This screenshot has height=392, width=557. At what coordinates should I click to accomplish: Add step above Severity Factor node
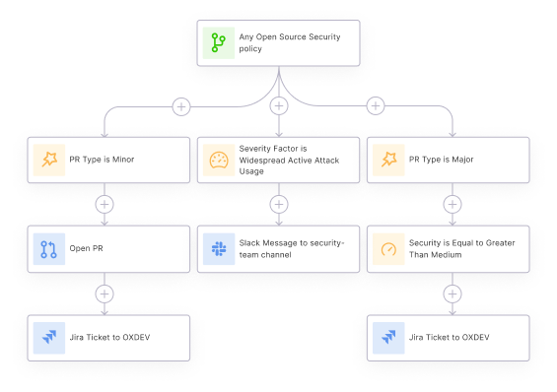click(279, 105)
